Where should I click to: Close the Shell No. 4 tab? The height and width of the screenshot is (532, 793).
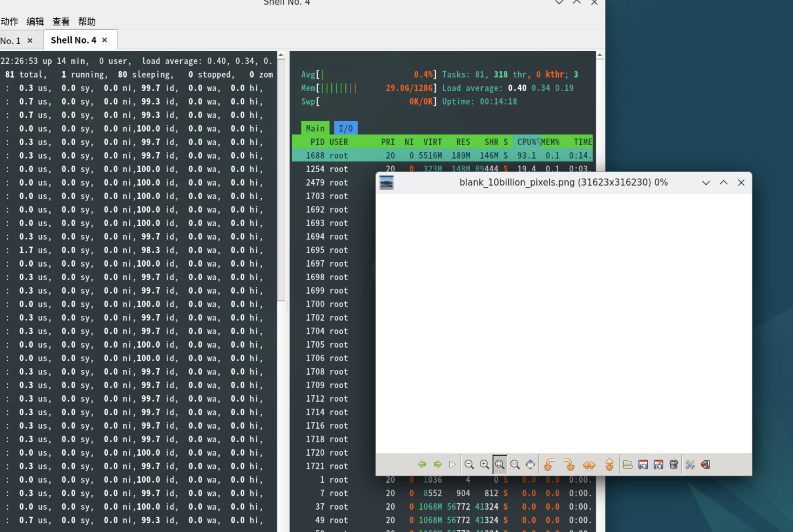[105, 40]
